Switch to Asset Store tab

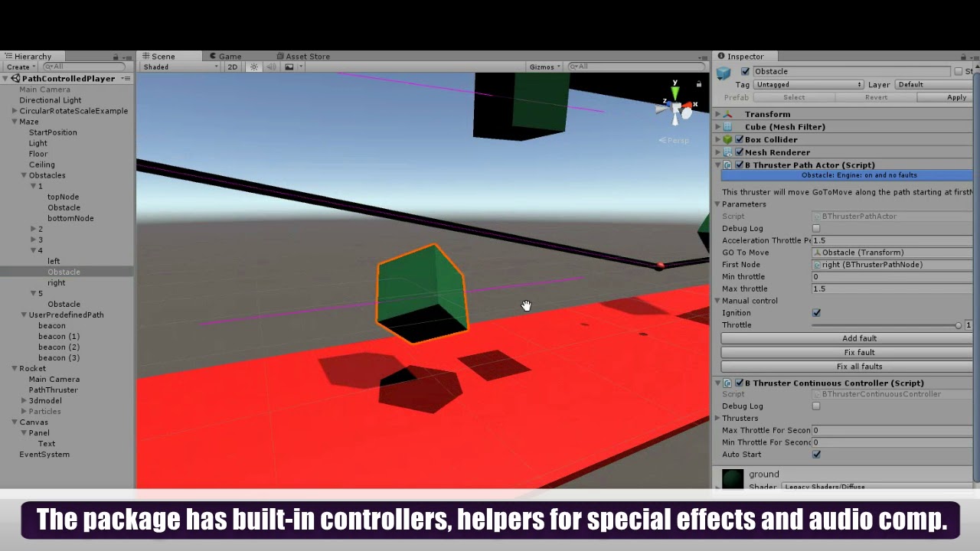click(303, 57)
